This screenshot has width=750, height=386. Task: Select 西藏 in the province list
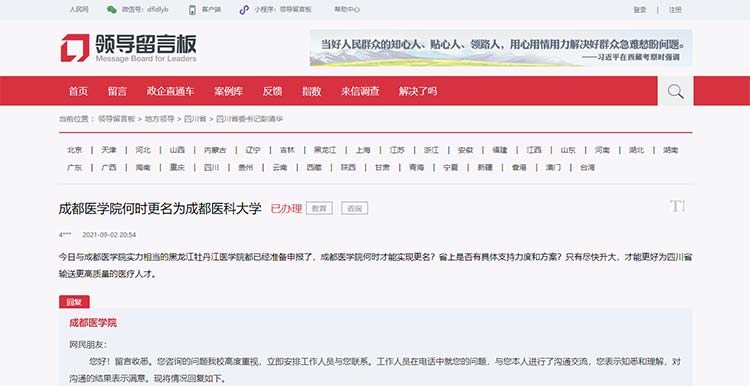pos(314,167)
